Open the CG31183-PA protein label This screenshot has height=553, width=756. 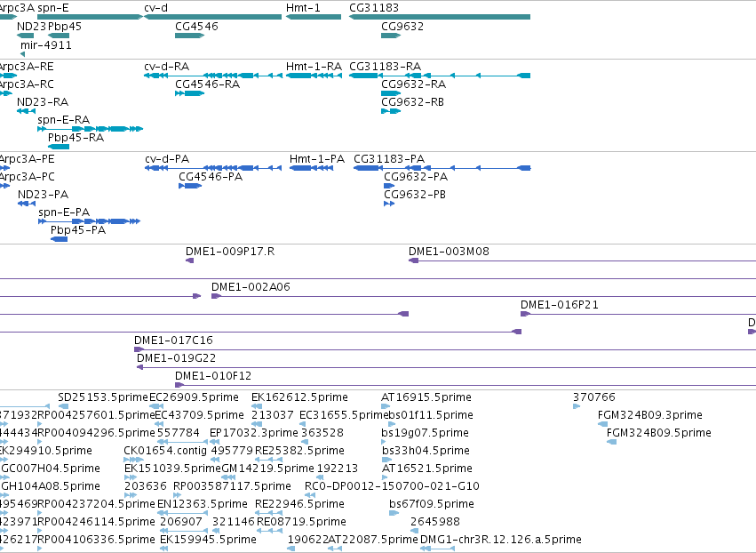(x=388, y=159)
